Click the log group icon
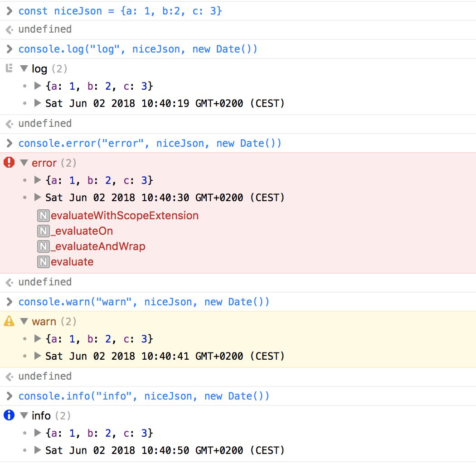This screenshot has width=476, height=463. (x=8, y=69)
